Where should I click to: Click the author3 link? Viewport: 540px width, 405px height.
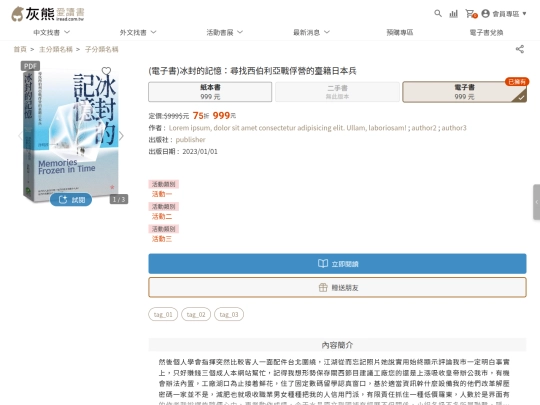coord(454,128)
